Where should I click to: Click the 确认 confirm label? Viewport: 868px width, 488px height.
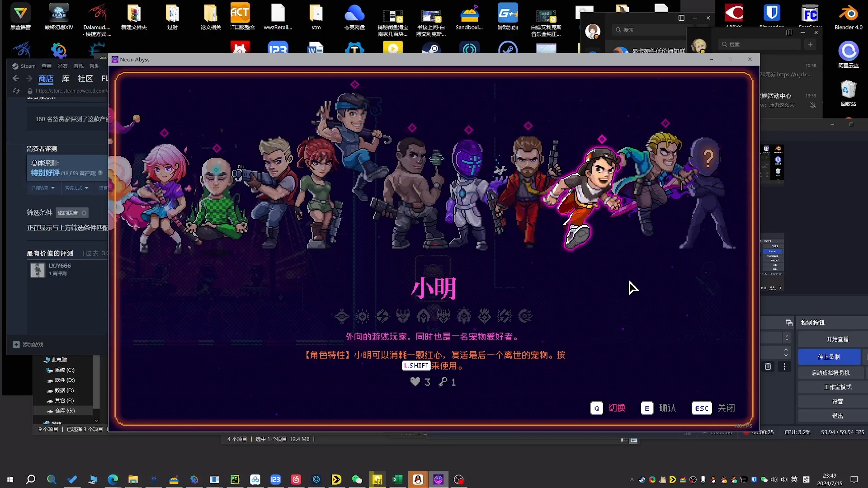668,408
